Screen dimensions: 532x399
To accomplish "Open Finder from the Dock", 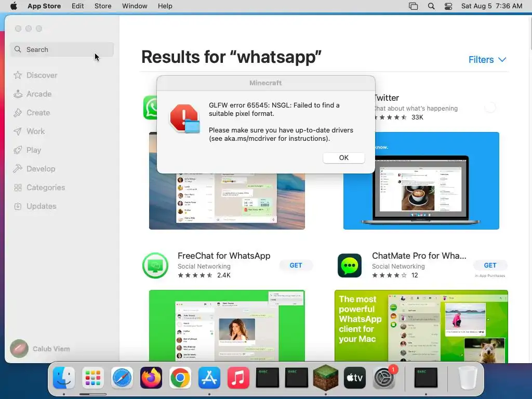I will pyautogui.click(x=64, y=378).
